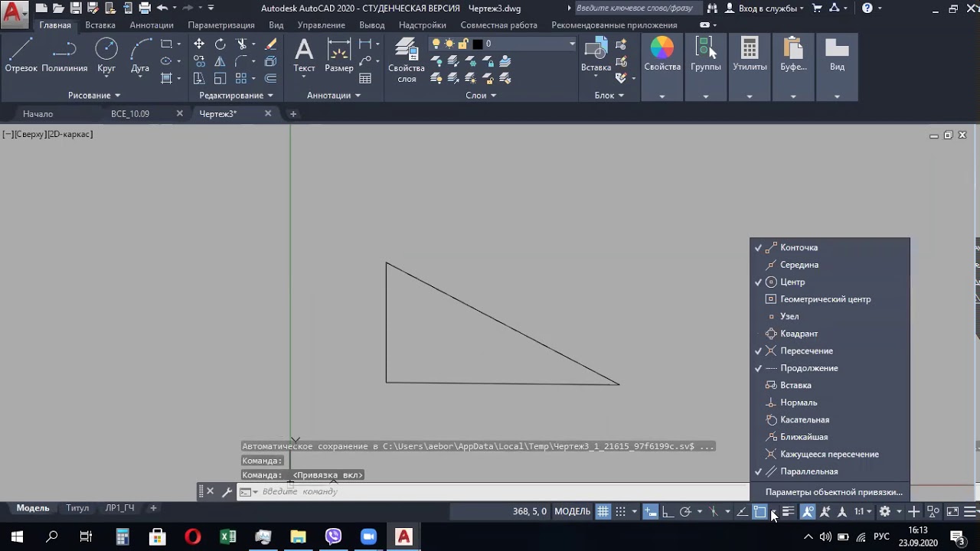Click the Plot printer icon
Image resolution: width=980 pixels, height=551 pixels.
[x=144, y=8]
